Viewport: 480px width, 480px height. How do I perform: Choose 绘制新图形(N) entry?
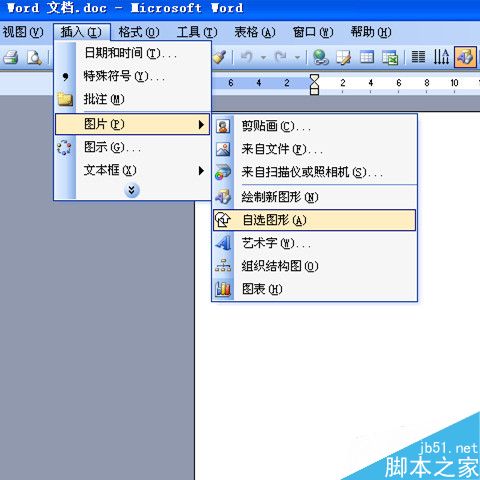[x=315, y=197]
